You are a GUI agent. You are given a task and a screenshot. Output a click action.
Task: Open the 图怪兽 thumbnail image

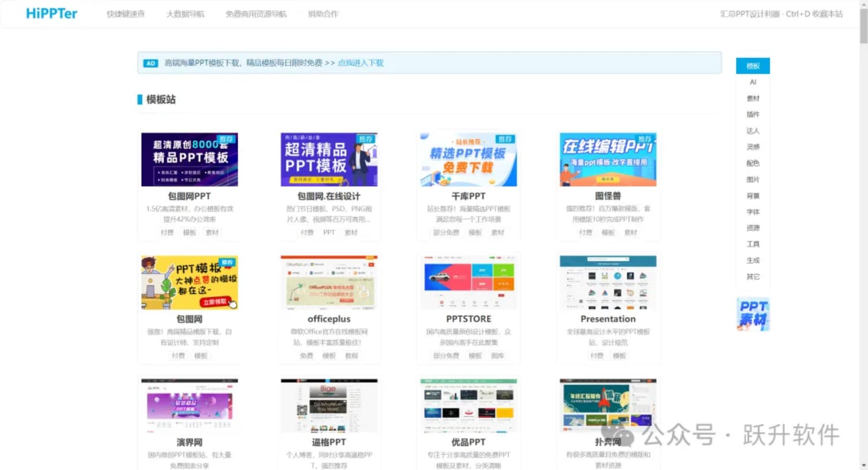click(608, 159)
